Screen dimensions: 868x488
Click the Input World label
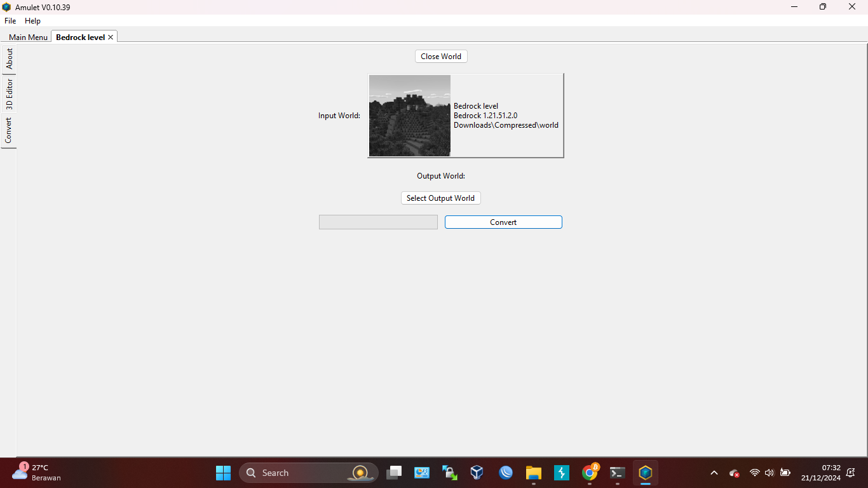[x=339, y=116]
